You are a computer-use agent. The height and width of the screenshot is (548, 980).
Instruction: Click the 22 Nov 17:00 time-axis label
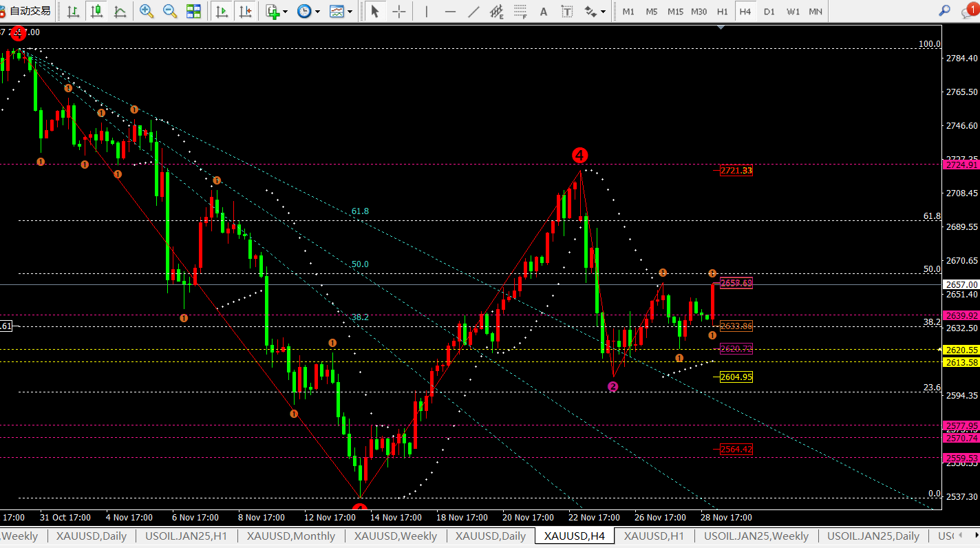(595, 517)
